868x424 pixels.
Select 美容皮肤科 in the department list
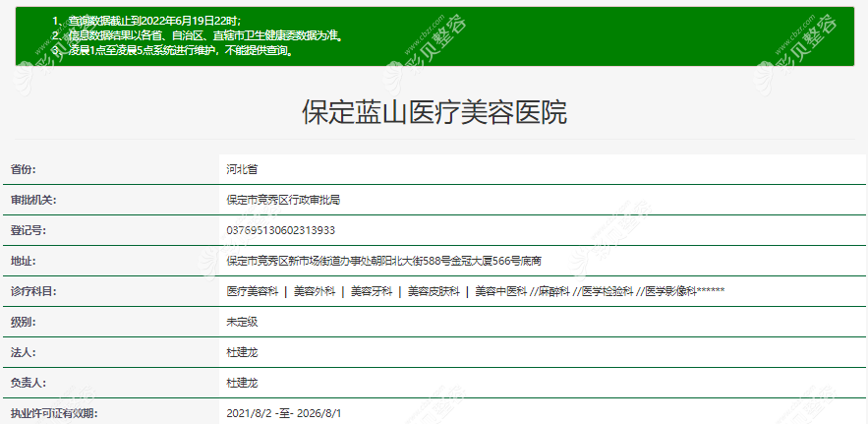point(434,291)
